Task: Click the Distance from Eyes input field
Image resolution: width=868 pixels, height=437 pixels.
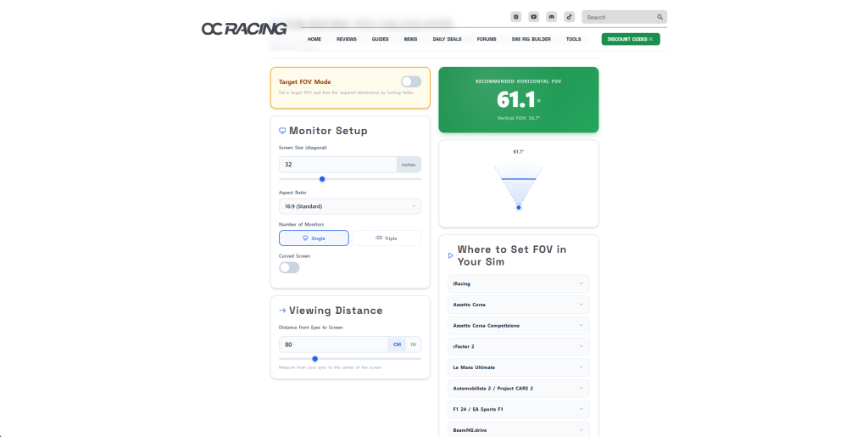Action: (332, 345)
